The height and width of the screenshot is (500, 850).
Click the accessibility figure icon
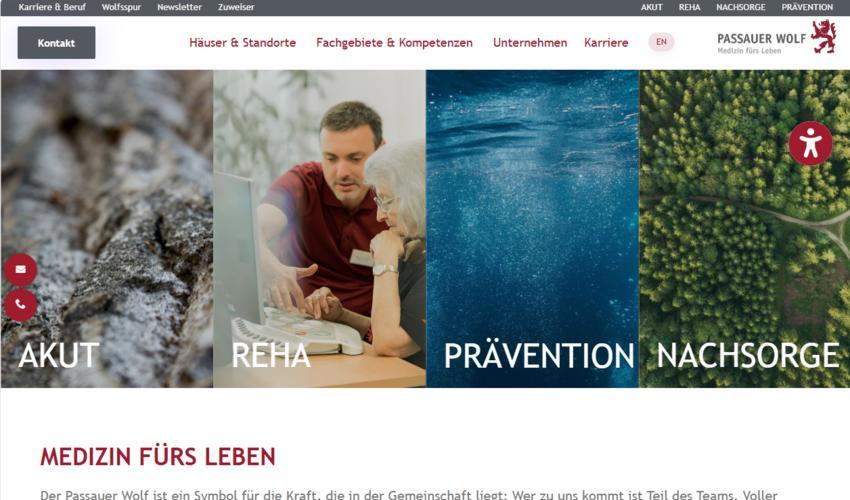tap(810, 143)
